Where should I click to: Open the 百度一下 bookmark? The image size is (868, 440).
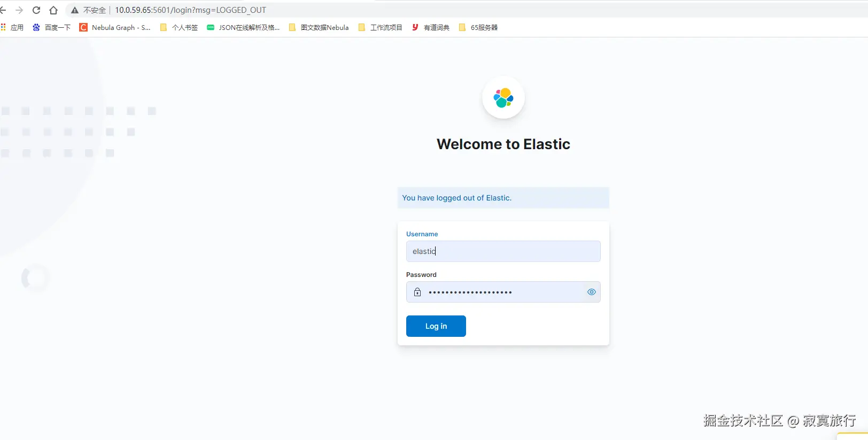point(51,27)
